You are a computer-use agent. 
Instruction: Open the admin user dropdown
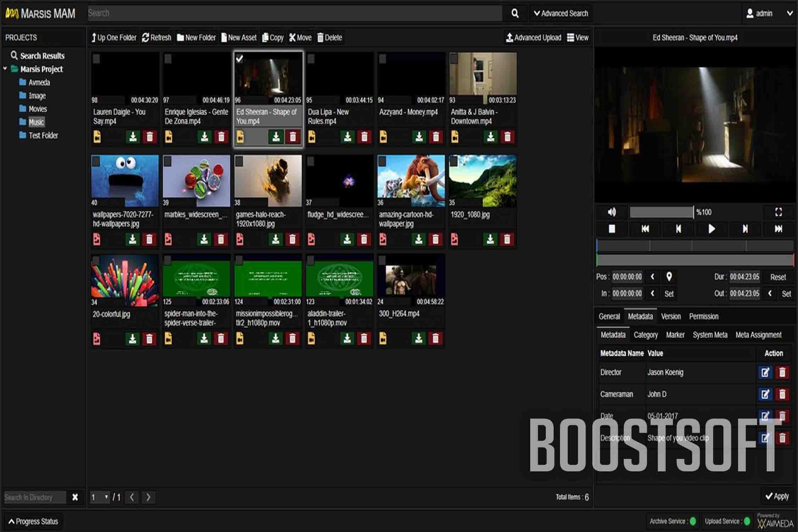[769, 13]
